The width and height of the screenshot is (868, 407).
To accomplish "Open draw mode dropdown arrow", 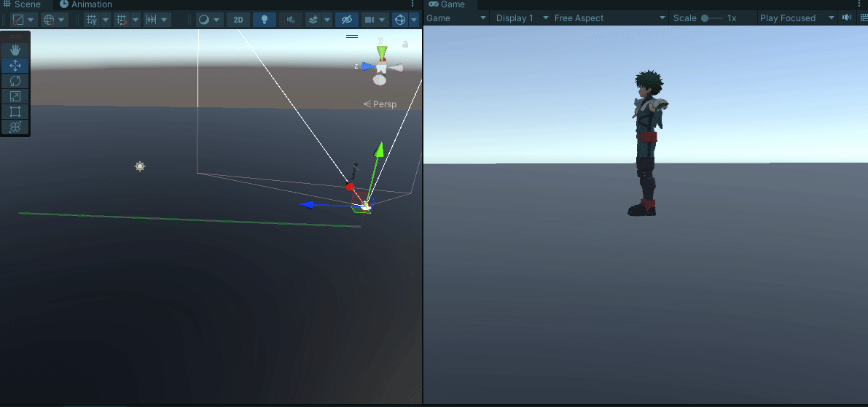I will pyautogui.click(x=218, y=20).
